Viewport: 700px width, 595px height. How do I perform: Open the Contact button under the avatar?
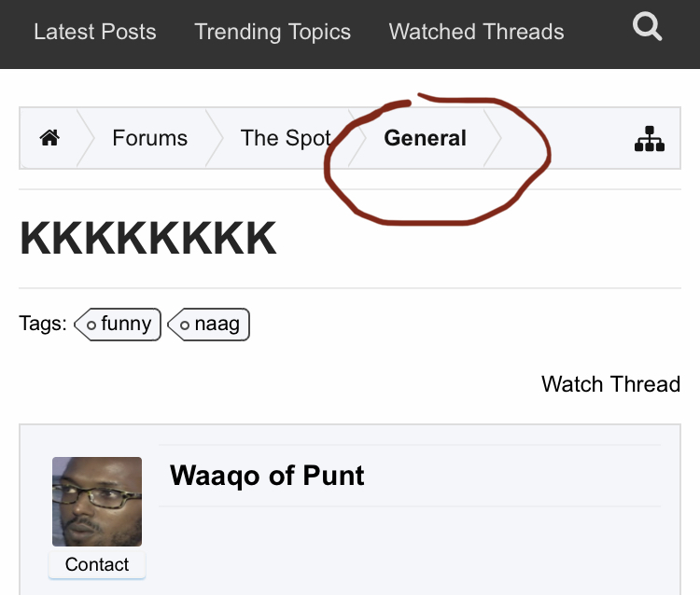(97, 564)
